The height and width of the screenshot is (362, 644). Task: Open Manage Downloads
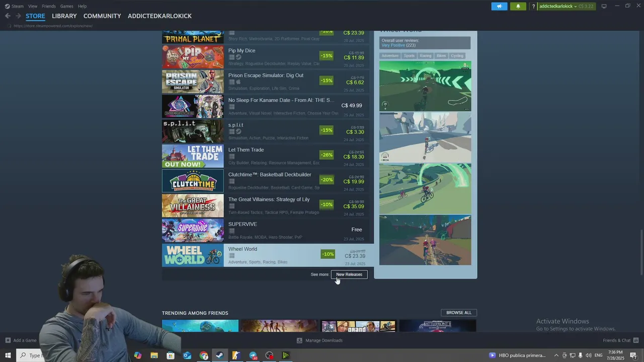click(319, 340)
